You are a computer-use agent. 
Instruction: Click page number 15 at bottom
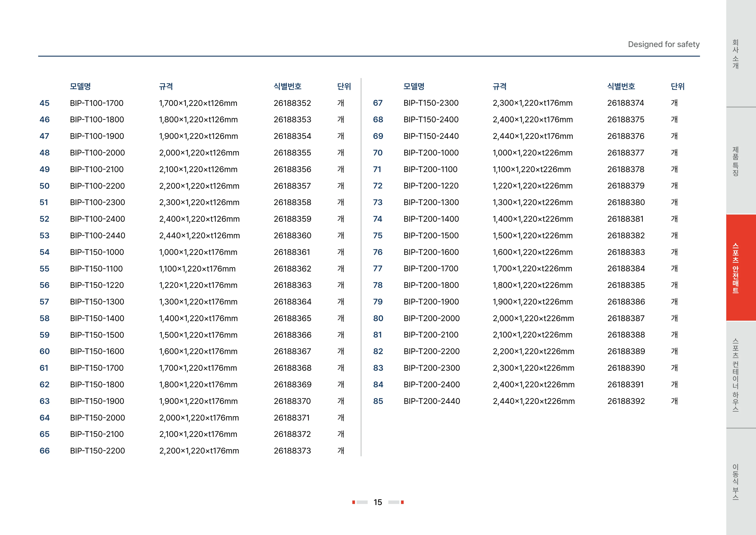378,502
